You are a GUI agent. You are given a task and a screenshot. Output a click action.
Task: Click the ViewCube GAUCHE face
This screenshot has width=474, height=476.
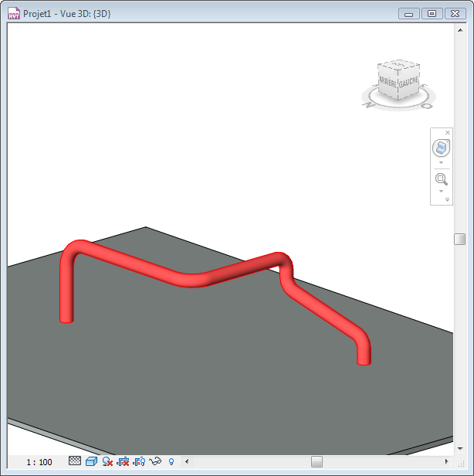click(408, 82)
